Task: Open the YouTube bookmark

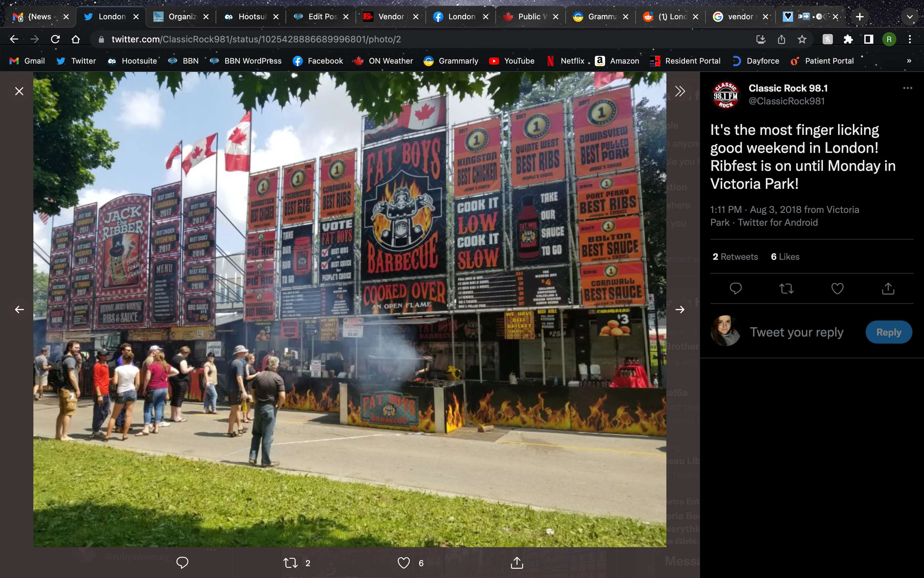Action: tap(512, 61)
